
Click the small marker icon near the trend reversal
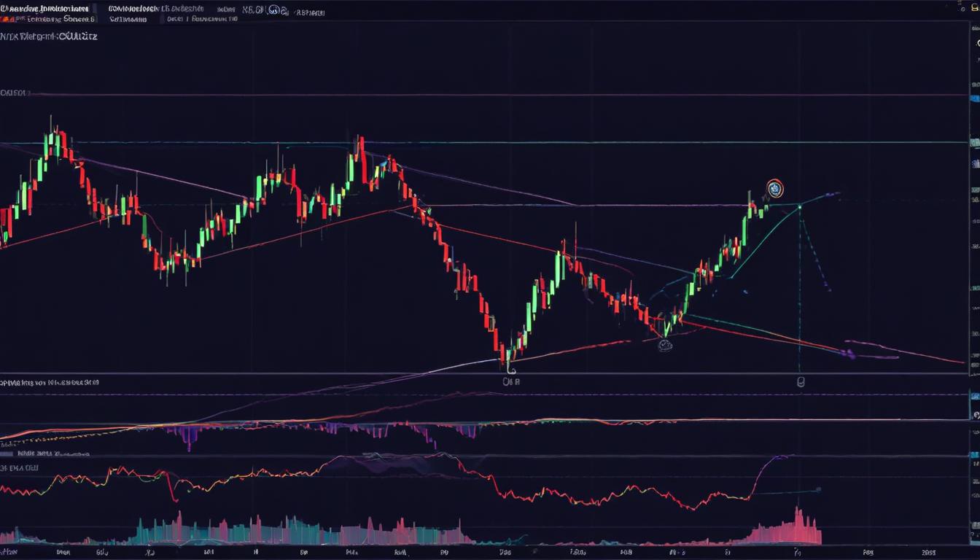pos(664,344)
